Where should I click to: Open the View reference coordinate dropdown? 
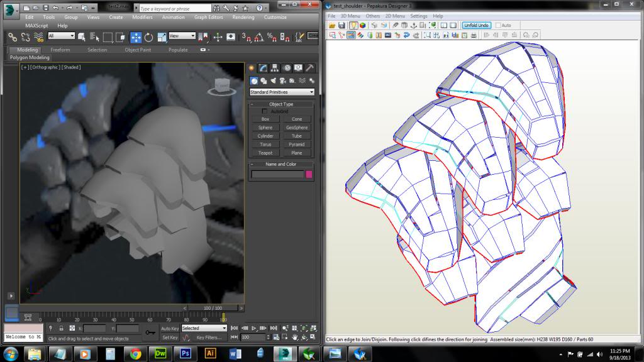point(182,36)
